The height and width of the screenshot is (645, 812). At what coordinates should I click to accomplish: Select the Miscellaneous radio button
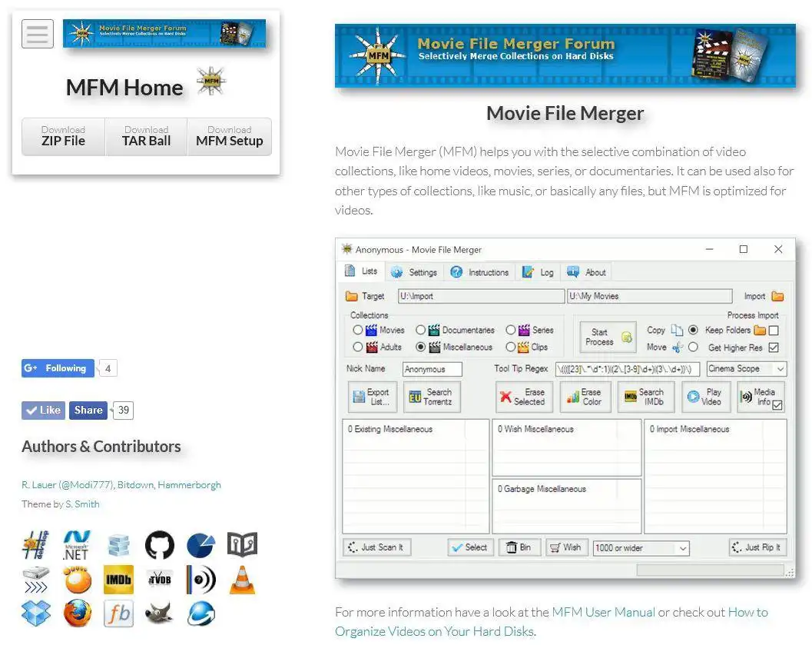pyautogui.click(x=420, y=347)
